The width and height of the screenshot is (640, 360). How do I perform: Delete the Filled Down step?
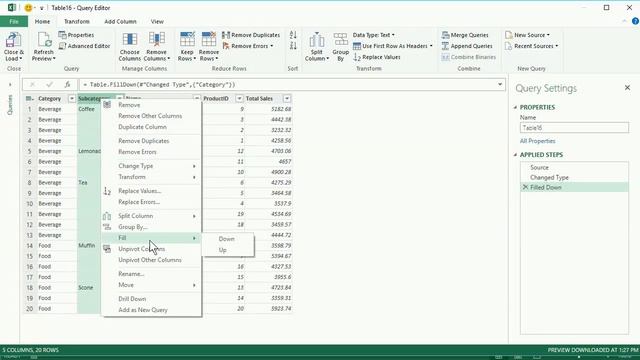525,187
